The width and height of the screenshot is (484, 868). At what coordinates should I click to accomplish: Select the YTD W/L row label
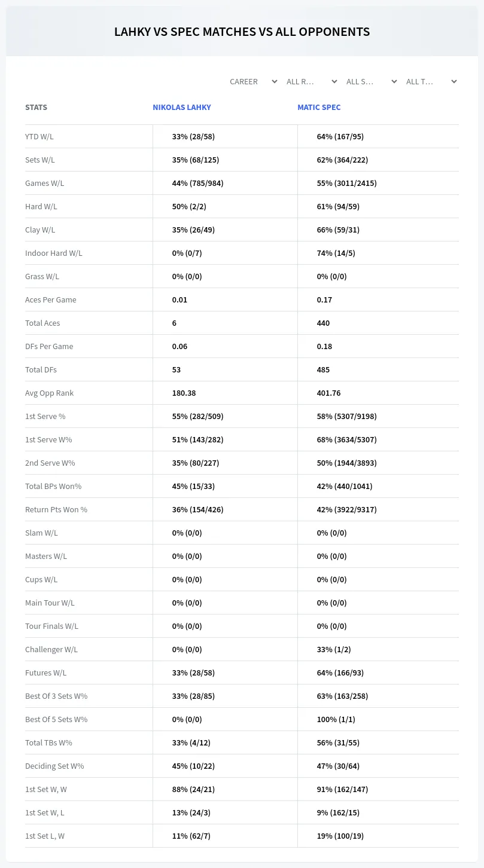click(x=39, y=136)
